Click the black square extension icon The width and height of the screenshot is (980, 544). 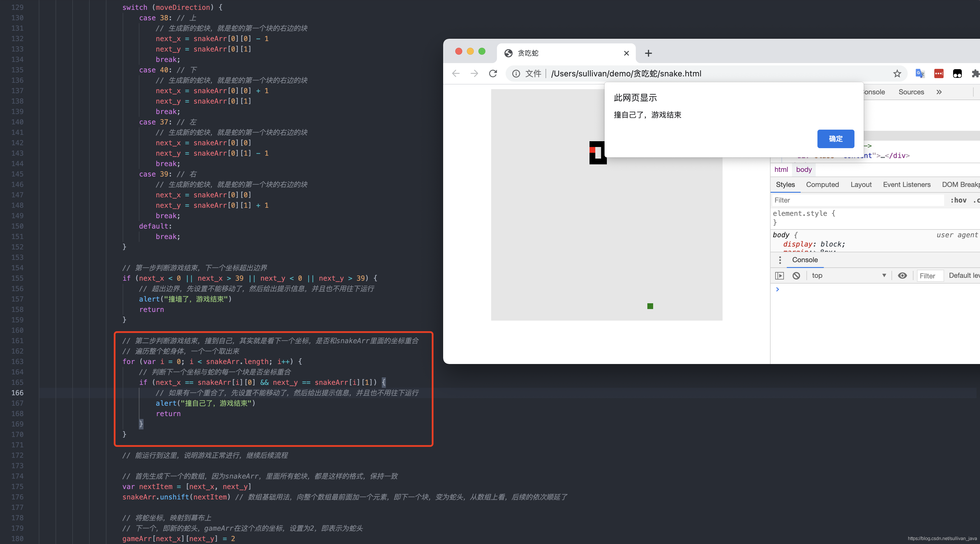click(x=957, y=73)
